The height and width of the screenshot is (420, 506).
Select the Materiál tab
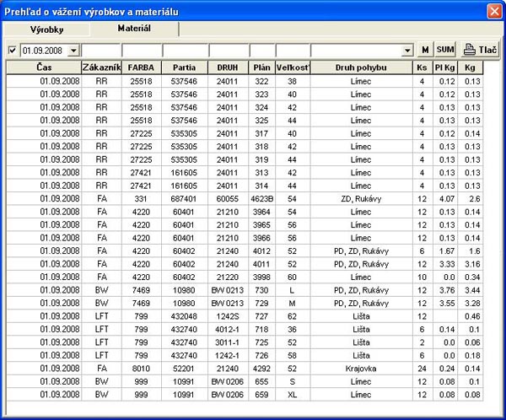(x=133, y=29)
